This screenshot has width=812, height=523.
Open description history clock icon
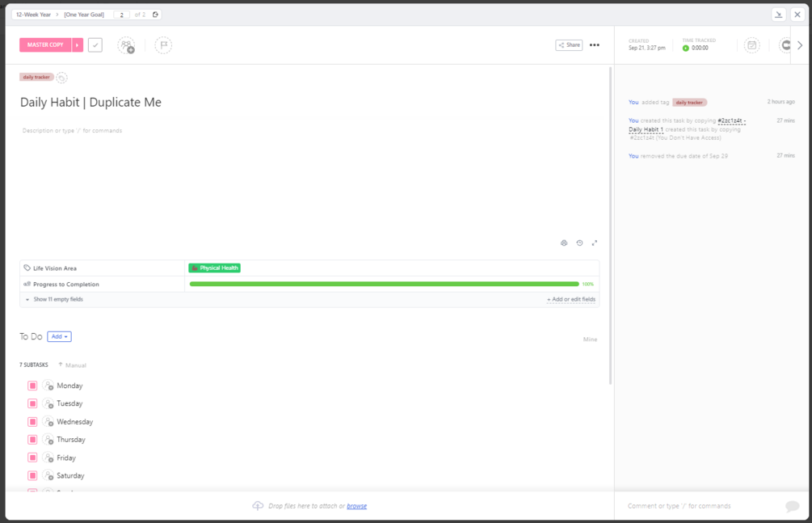point(579,243)
